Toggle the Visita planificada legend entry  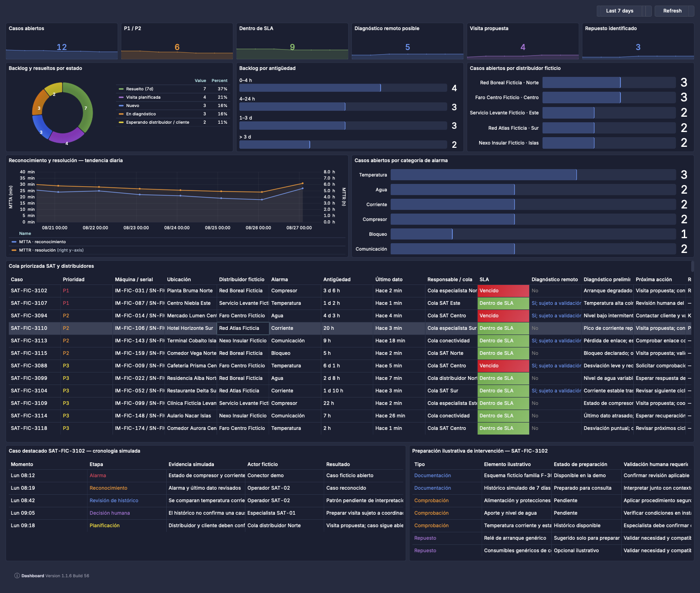coord(143,97)
